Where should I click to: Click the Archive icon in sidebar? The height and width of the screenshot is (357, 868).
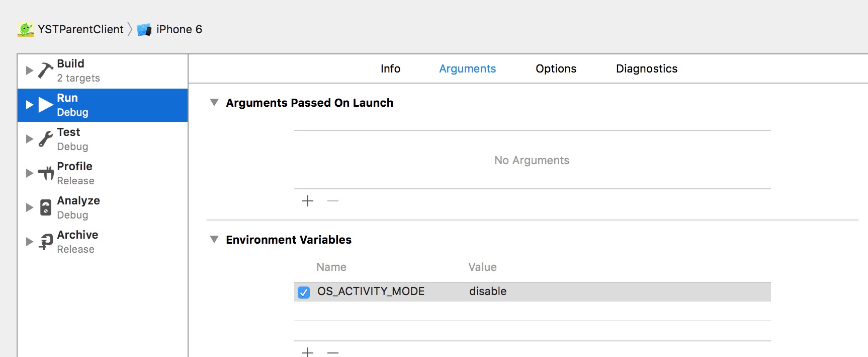(x=46, y=242)
